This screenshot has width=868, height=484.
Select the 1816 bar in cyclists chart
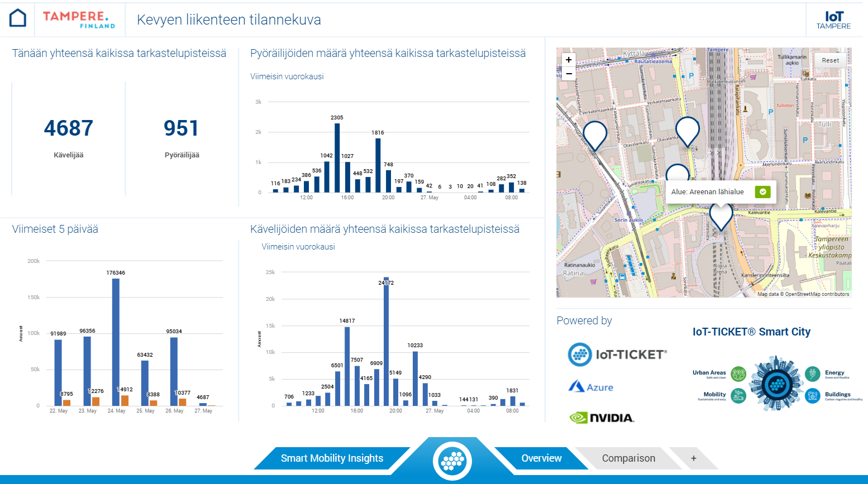378,165
